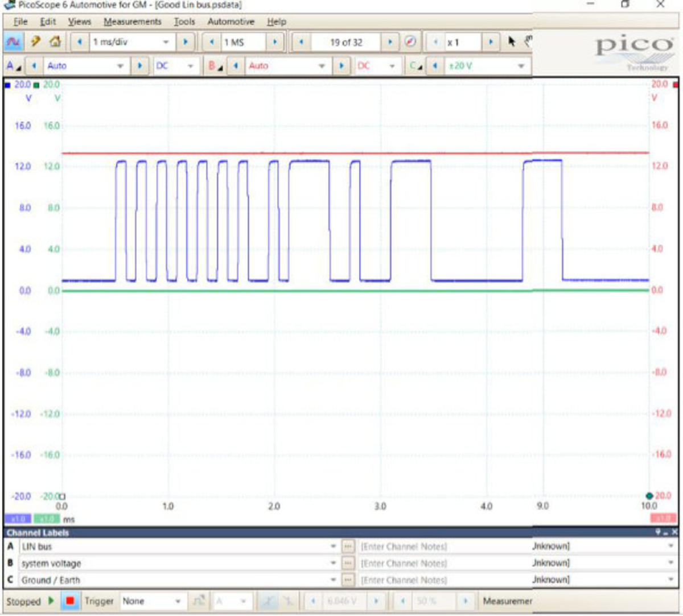Click the wrench/setup tool icon in the toolbar
The width and height of the screenshot is (683, 616).
click(35, 42)
